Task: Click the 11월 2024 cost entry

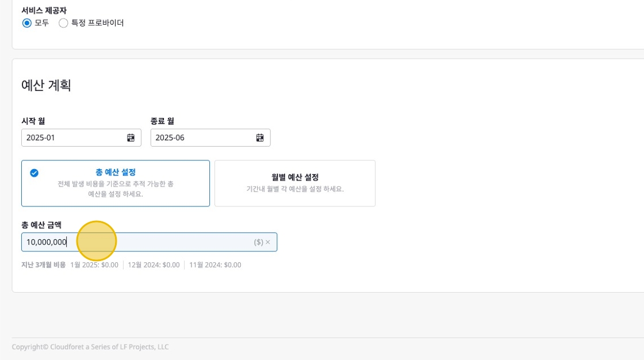Action: click(215, 265)
